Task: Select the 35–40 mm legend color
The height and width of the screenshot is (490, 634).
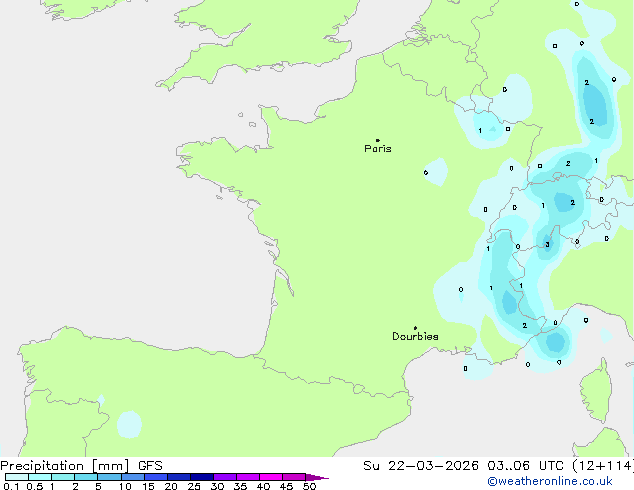Action: 247,477
